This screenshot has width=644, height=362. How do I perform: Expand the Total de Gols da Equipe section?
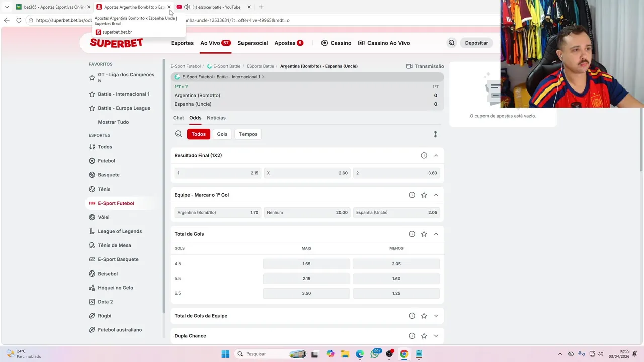[x=436, y=316]
